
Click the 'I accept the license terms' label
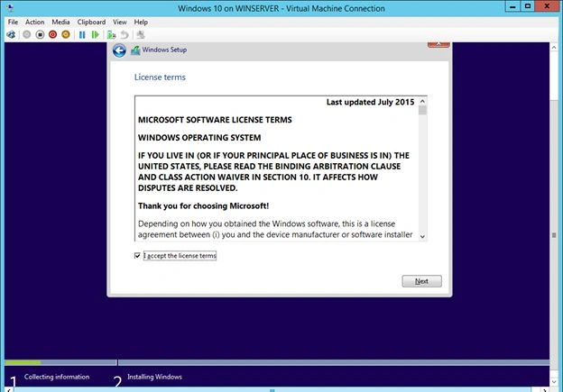click(180, 256)
